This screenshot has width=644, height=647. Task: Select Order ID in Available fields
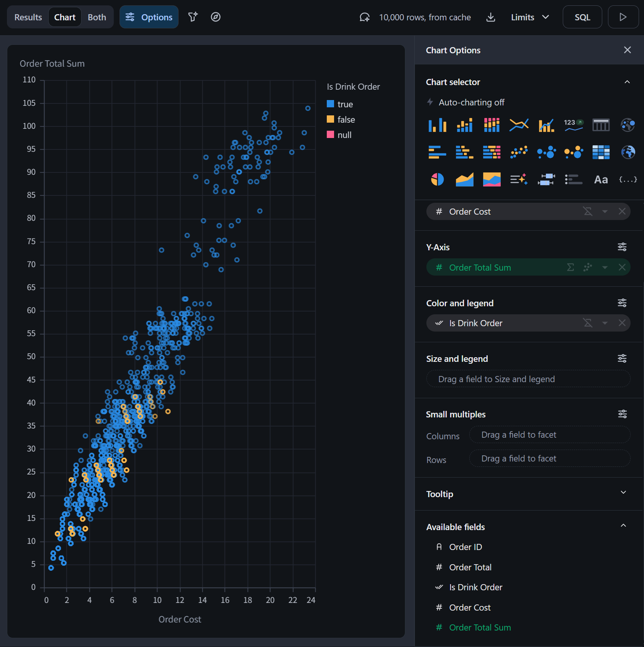(x=465, y=547)
